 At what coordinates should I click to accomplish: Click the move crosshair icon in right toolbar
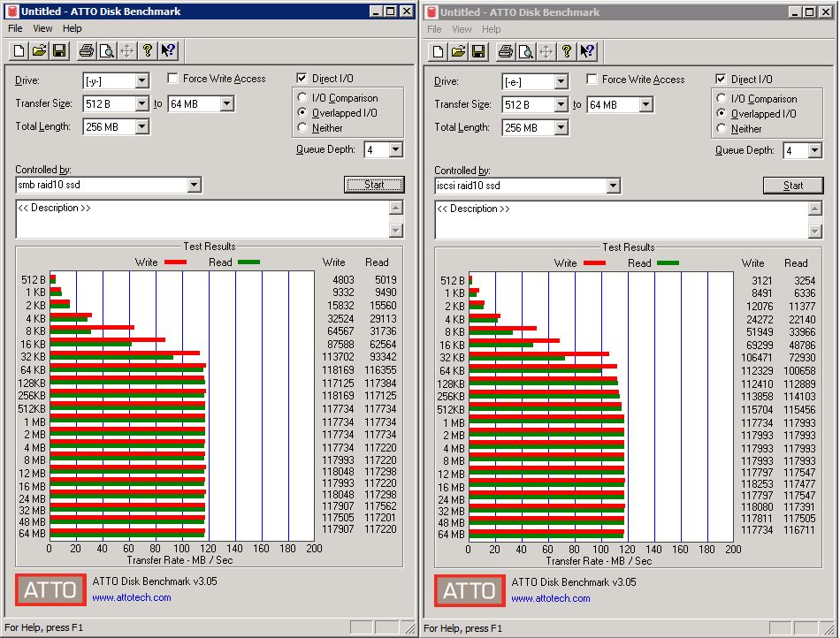coord(546,51)
